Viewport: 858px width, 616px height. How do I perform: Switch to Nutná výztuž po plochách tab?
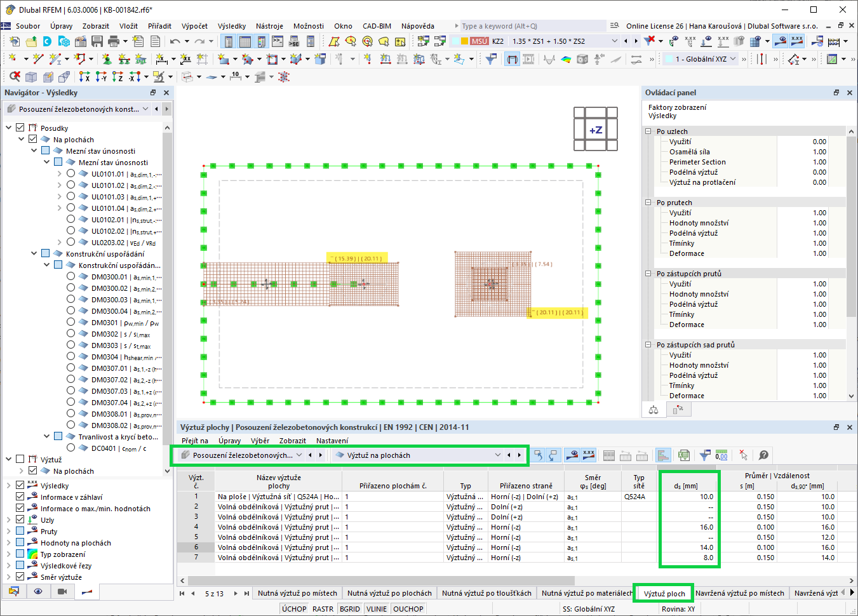pos(389,593)
